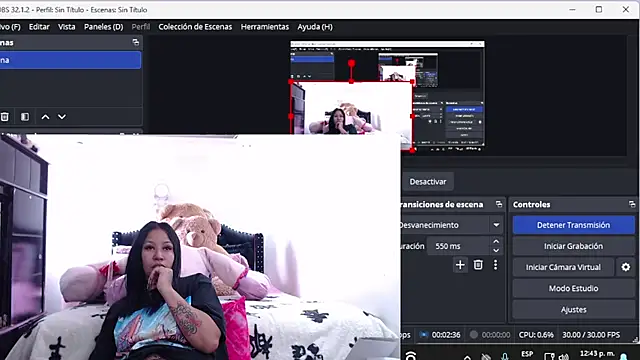Open transition properties via the three-dot icon

pos(496,265)
